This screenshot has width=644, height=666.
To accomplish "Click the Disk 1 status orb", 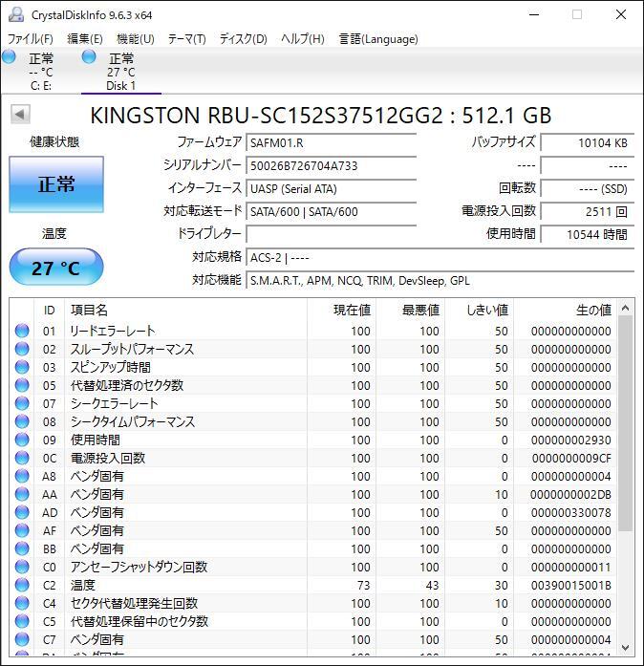I will 89,58.
